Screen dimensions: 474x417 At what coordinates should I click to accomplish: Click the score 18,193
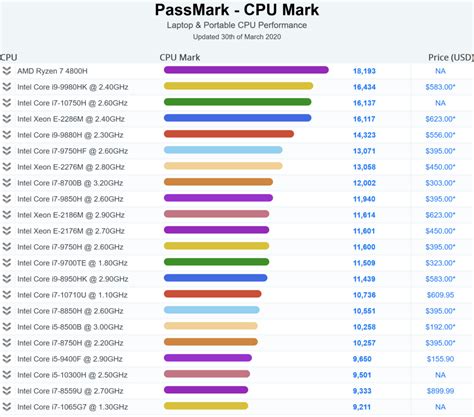click(x=364, y=71)
